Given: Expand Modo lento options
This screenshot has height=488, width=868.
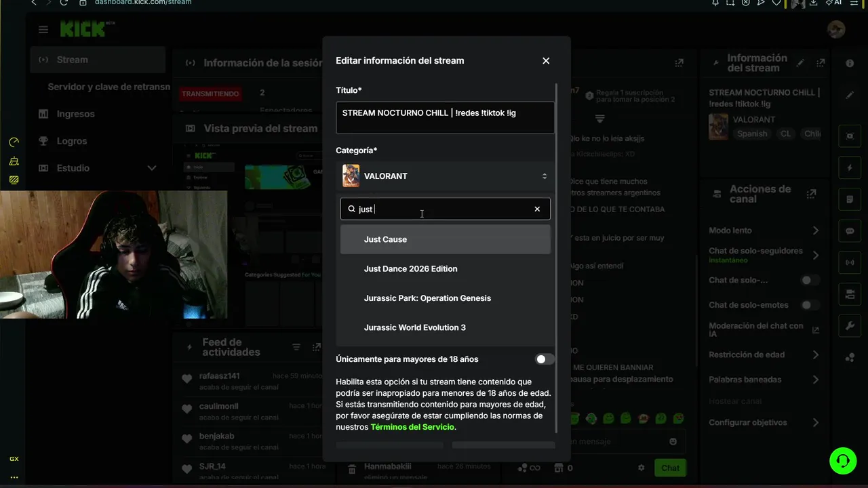Looking at the screenshot, I should (815, 230).
